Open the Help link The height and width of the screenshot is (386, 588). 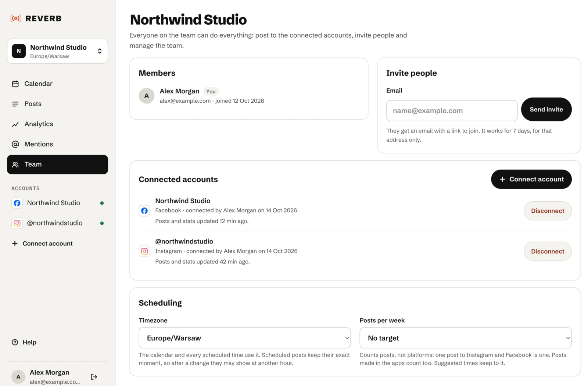tap(24, 343)
